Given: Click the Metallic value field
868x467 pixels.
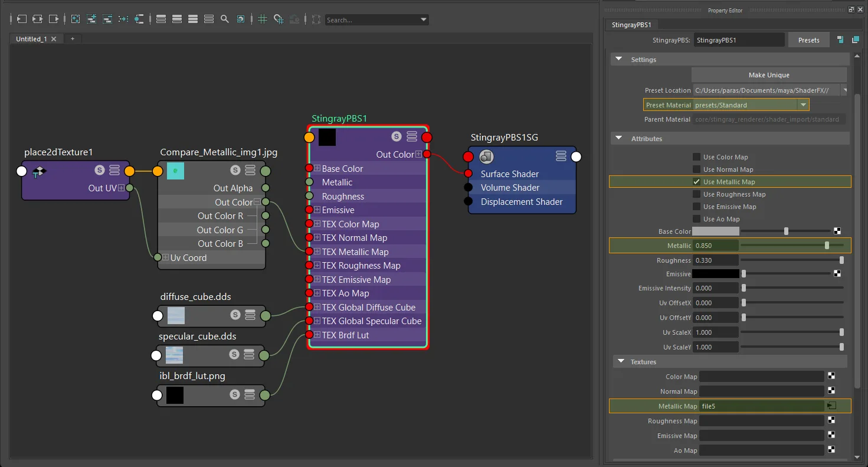Looking at the screenshot, I should [x=716, y=246].
